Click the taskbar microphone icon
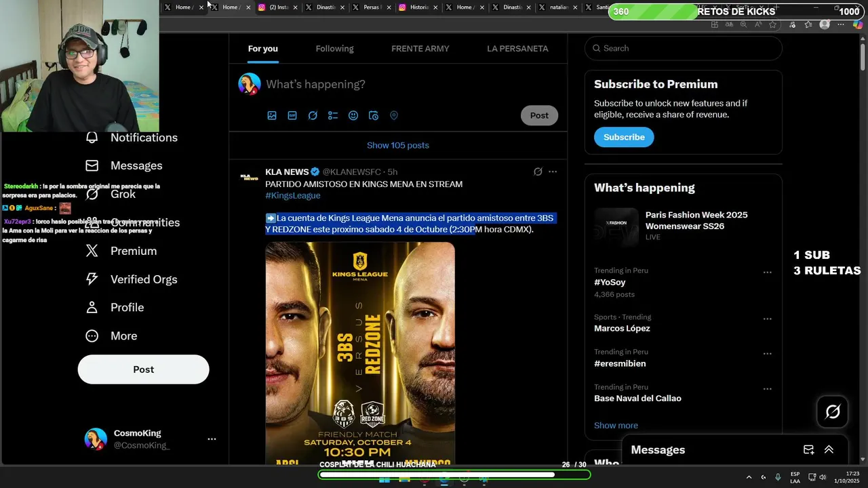Viewport: 868px width, 488px height. (778, 477)
